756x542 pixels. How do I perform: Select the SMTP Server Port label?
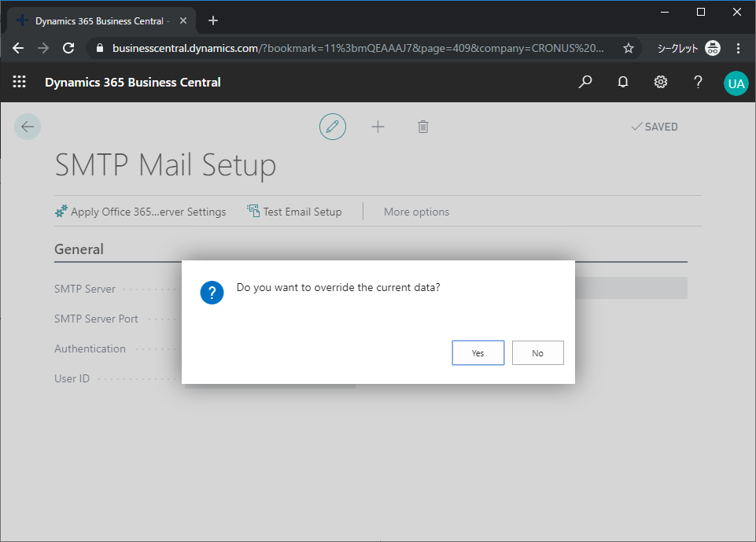tap(96, 319)
